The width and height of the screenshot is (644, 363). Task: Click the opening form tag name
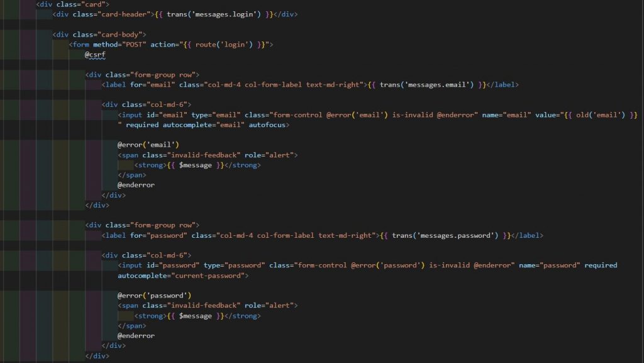(x=80, y=44)
